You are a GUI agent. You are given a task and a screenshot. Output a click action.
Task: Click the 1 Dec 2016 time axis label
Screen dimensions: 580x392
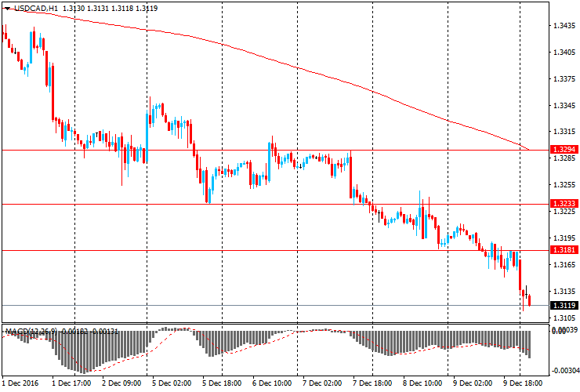click(x=20, y=383)
